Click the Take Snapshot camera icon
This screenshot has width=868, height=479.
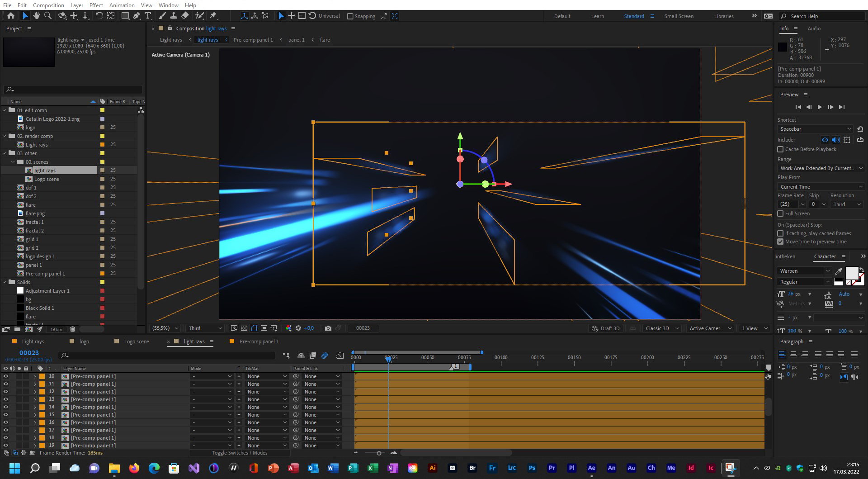coord(328,328)
